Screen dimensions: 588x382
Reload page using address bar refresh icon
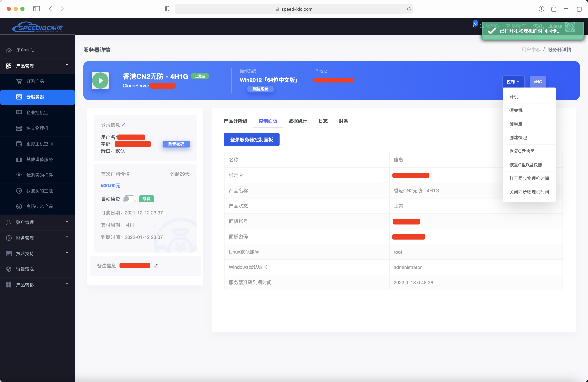pyautogui.click(x=409, y=9)
